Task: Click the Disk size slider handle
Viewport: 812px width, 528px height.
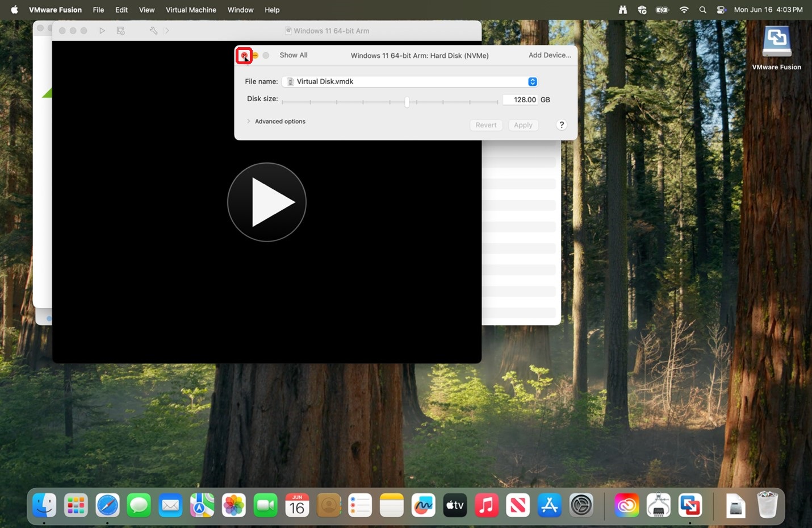Action: coord(407,102)
